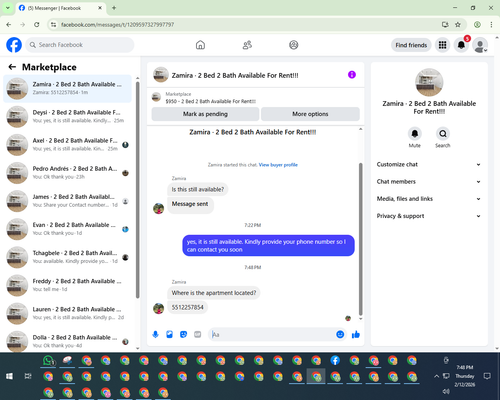500x400 pixels.
Task: Click the Search conversation magnifier icon
Action: (443, 134)
